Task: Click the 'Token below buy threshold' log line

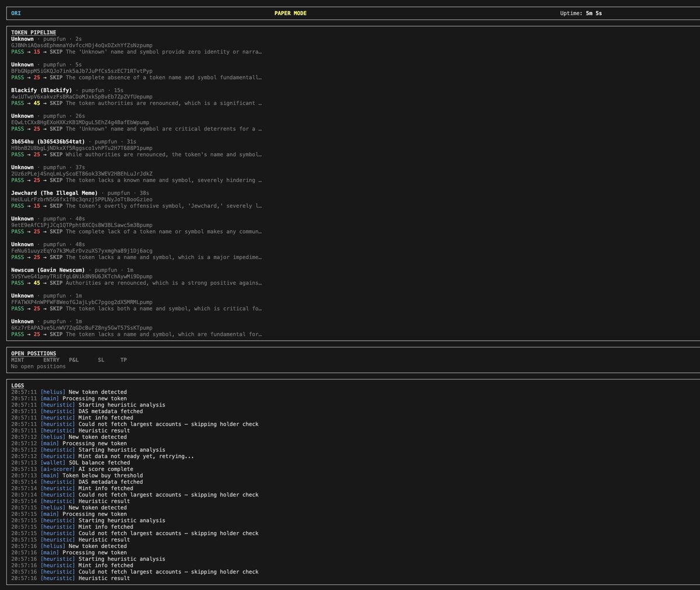Action: click(77, 475)
